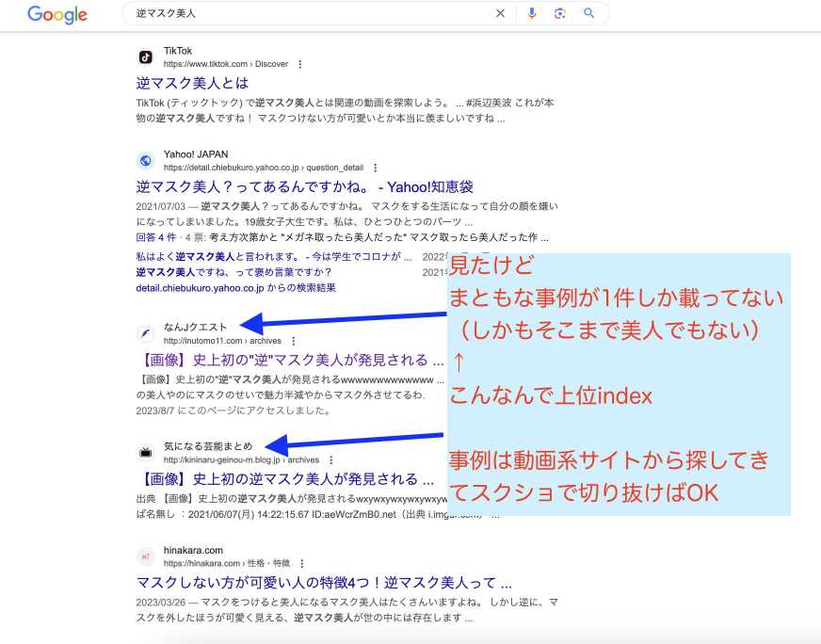Clear the search query with the X icon
Image resolution: width=821 pixels, height=644 pixels.
501,13
